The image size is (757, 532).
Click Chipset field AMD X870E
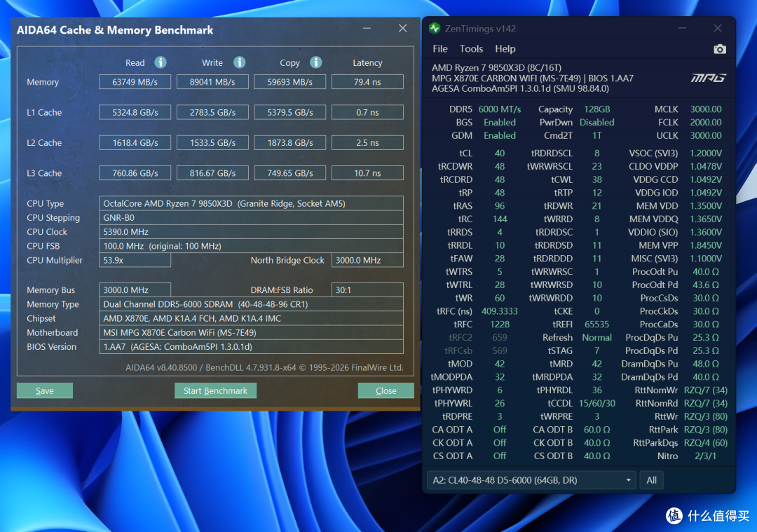[x=251, y=318]
